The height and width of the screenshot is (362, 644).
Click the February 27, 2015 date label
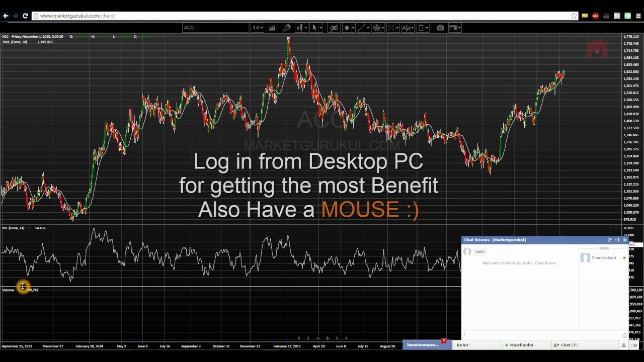(x=287, y=346)
